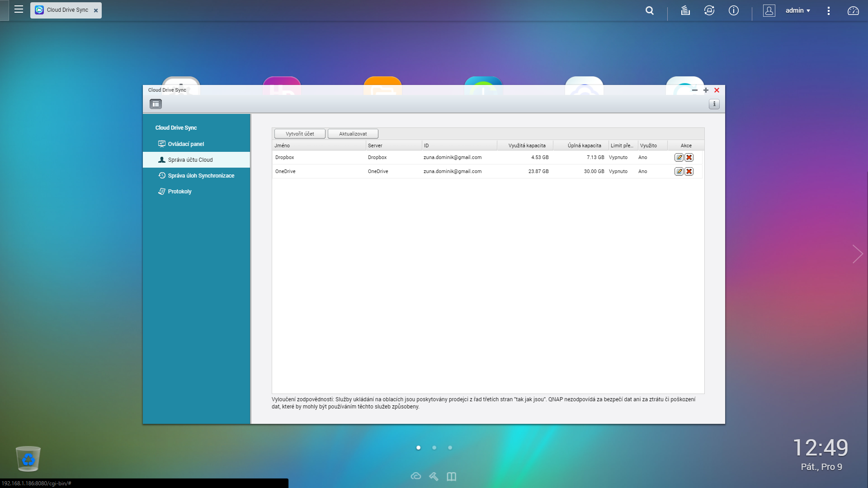Open the recycle bin on desktop

click(x=28, y=459)
